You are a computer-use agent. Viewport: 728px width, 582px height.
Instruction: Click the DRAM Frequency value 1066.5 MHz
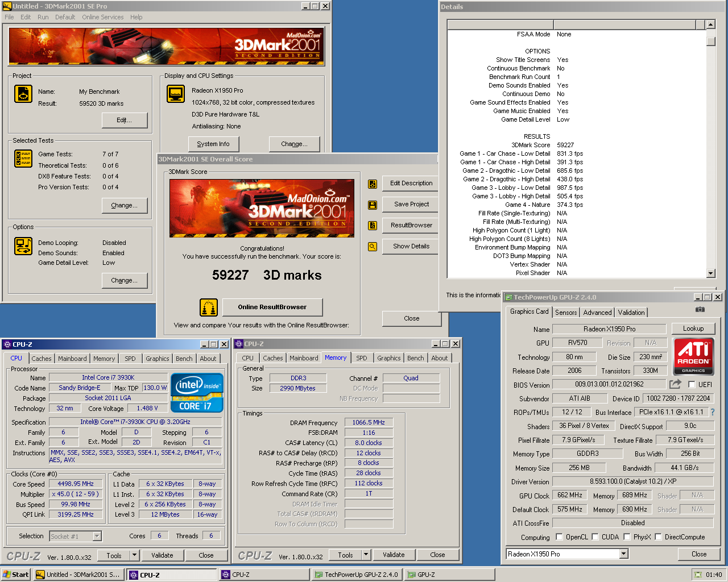click(x=369, y=422)
